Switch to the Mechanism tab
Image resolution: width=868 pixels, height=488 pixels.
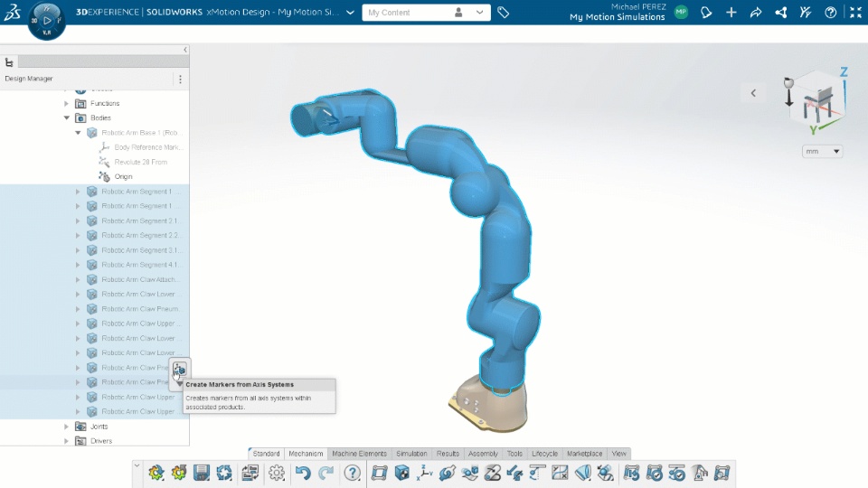[306, 454]
